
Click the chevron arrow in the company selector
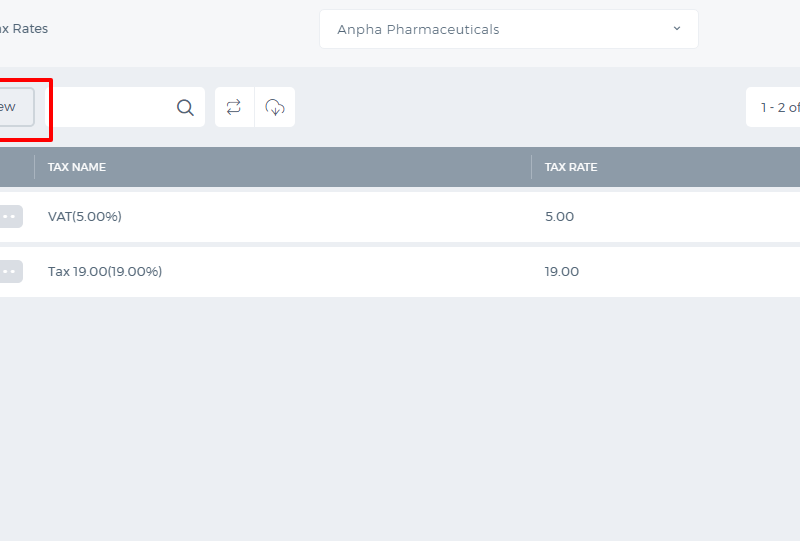point(677,29)
